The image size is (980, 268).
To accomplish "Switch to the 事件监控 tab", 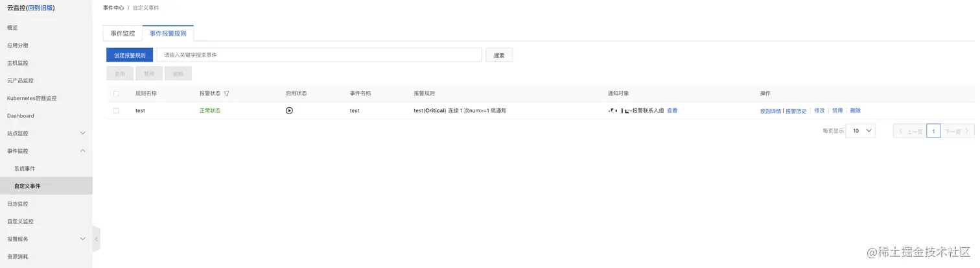I will pos(122,33).
